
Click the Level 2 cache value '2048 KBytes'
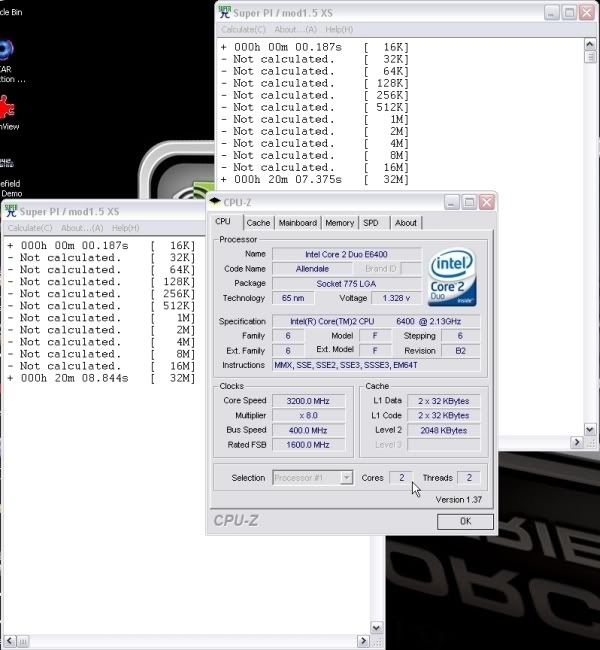point(444,430)
